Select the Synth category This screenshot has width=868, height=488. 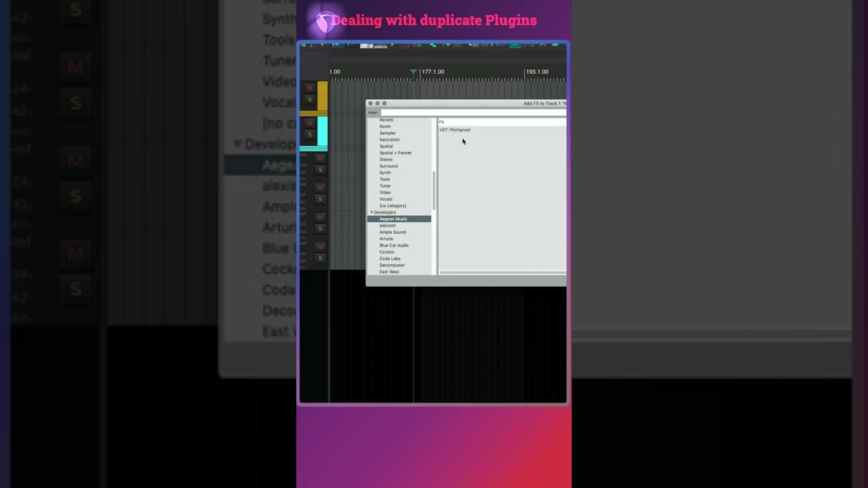point(384,173)
